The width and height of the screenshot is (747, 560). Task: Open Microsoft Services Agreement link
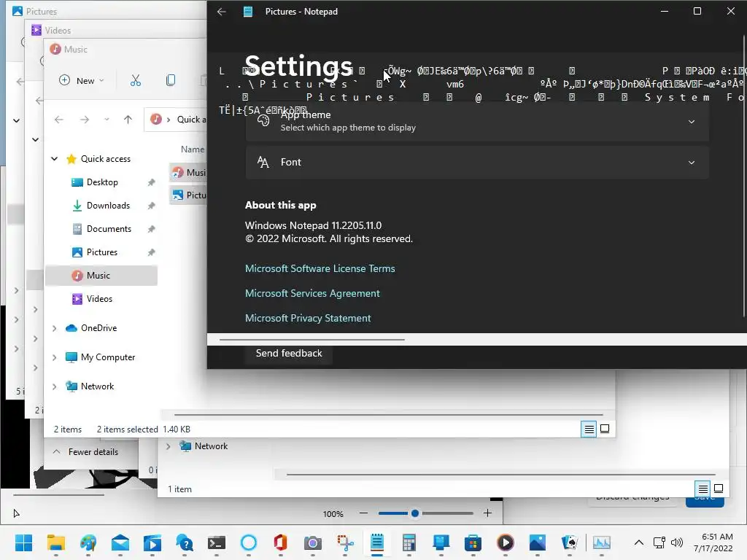312,293
